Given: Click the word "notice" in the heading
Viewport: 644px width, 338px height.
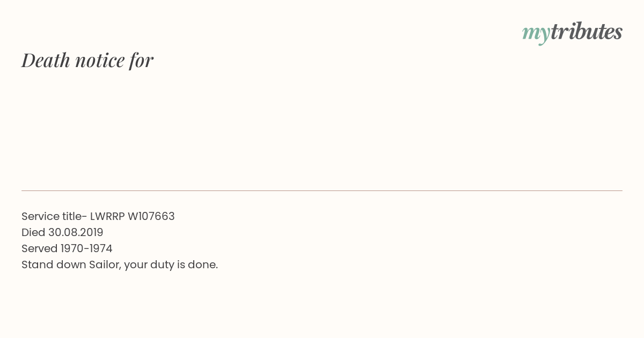Looking at the screenshot, I should [100, 61].
